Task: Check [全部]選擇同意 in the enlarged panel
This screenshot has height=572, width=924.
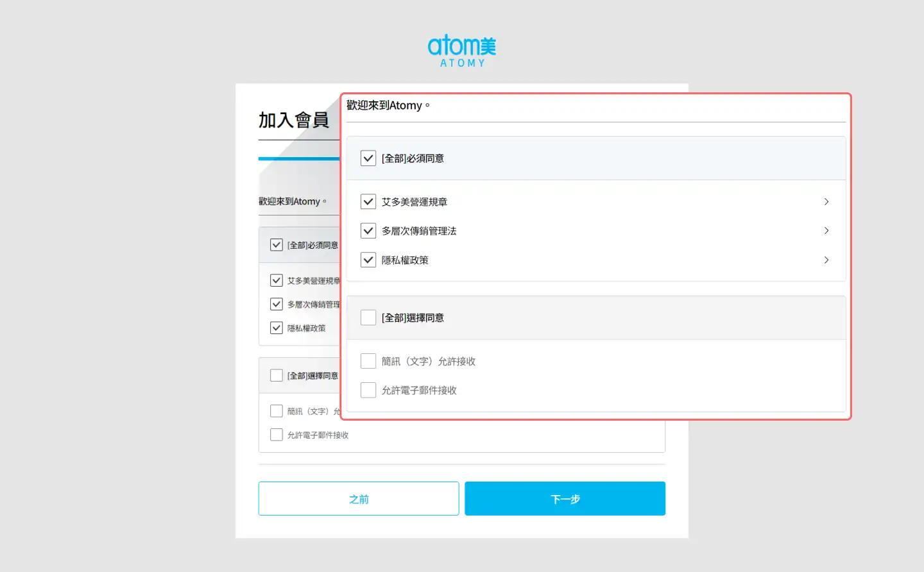Action: click(368, 318)
